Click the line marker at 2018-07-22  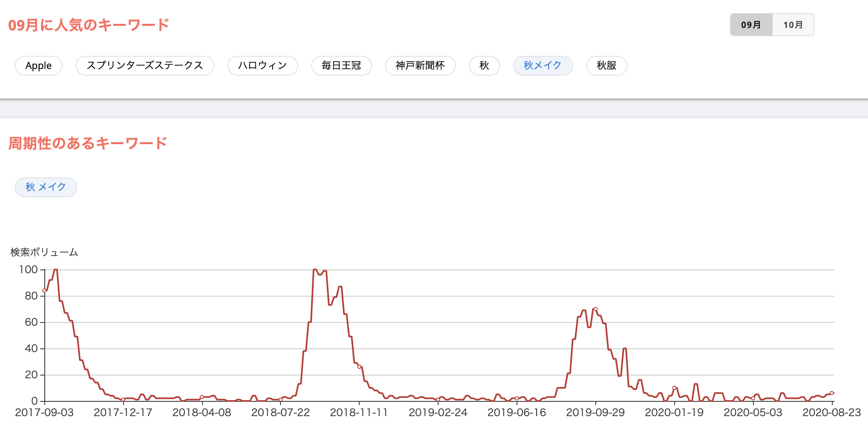tap(281, 399)
